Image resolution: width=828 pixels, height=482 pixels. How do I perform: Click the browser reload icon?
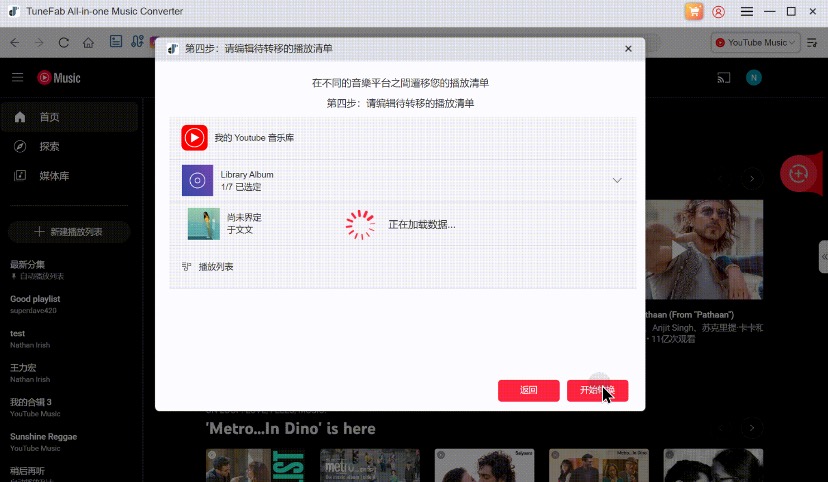coord(64,43)
